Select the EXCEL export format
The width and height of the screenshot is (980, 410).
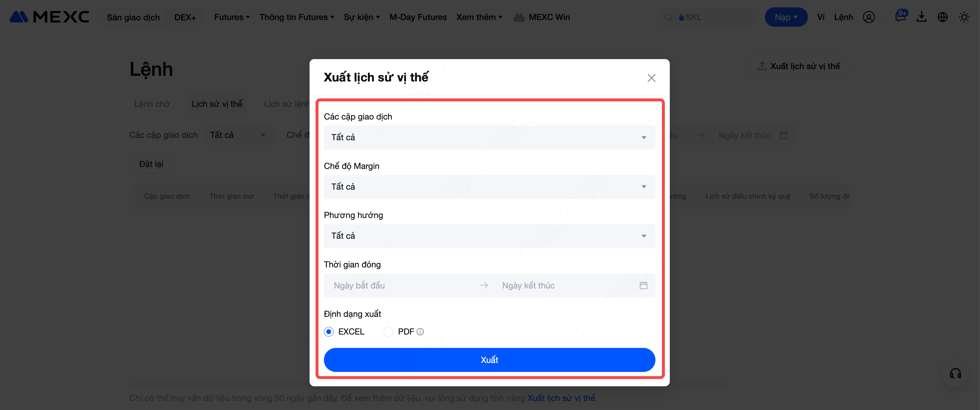click(x=329, y=332)
